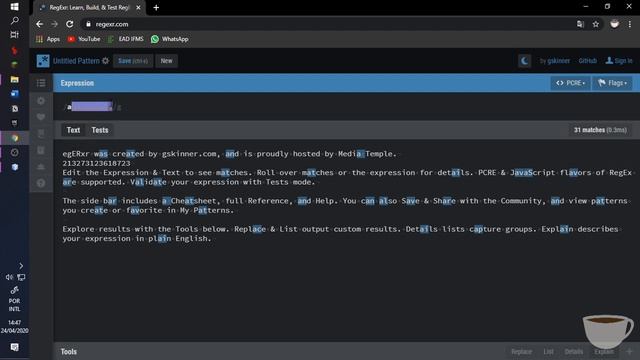The width and height of the screenshot is (640, 360).
Task: Click the New pattern button
Action: 167,61
